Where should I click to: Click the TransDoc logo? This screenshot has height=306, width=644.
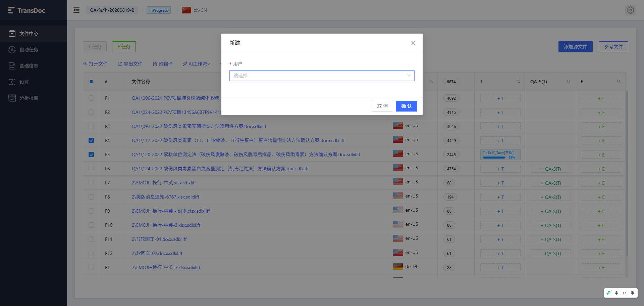pyautogui.click(x=26, y=10)
